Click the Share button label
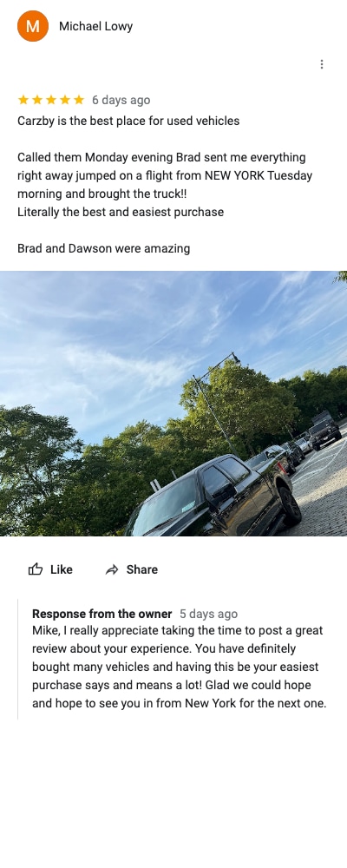 (141, 569)
